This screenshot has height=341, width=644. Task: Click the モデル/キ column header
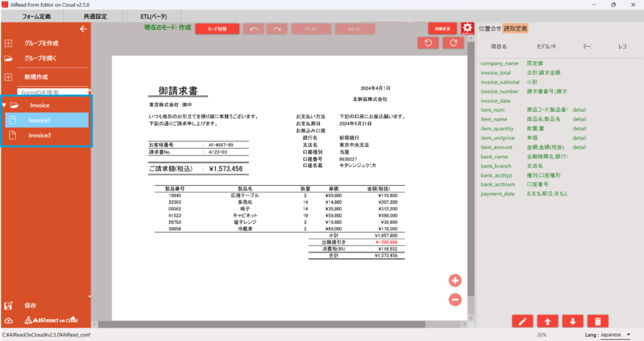pyautogui.click(x=547, y=46)
